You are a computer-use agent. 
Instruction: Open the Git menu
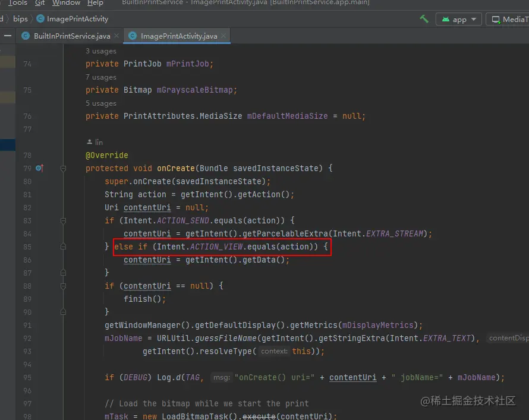point(40,3)
